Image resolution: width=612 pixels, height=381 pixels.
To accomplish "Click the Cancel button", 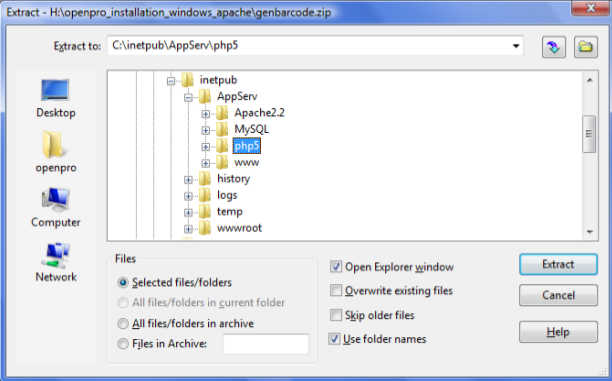I will [x=558, y=295].
